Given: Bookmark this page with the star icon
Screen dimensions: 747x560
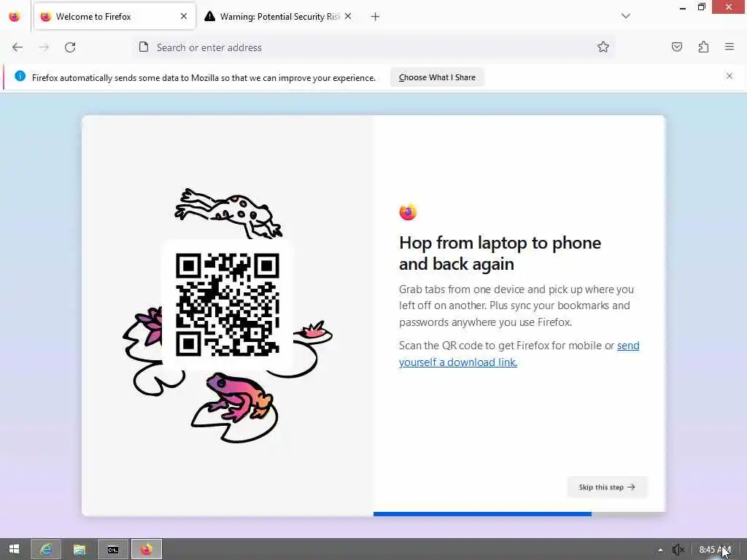Looking at the screenshot, I should click(603, 47).
